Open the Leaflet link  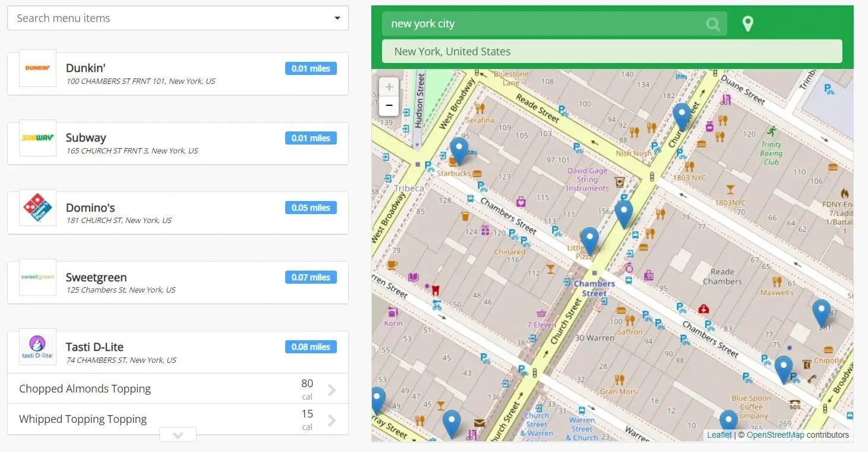click(719, 435)
